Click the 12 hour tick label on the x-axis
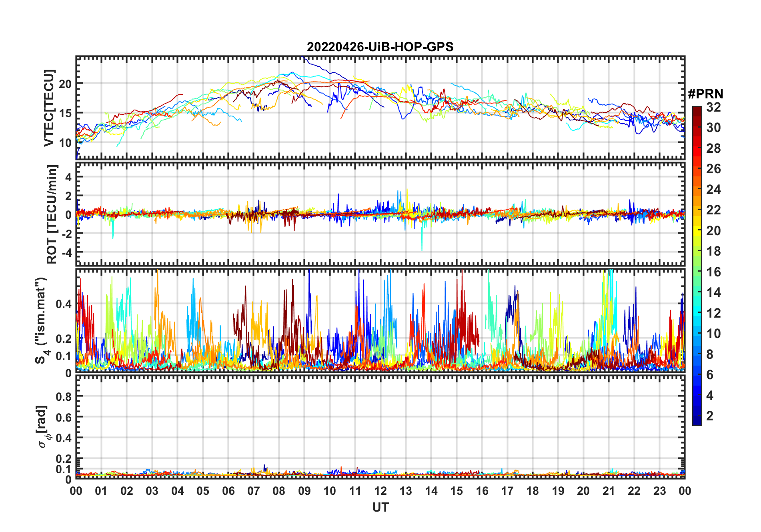Viewport: 761px width, 532px height. pyautogui.click(x=380, y=491)
